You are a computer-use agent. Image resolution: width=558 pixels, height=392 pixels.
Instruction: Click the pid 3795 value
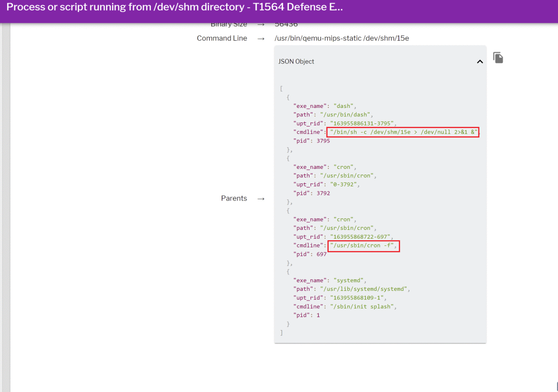(x=323, y=141)
